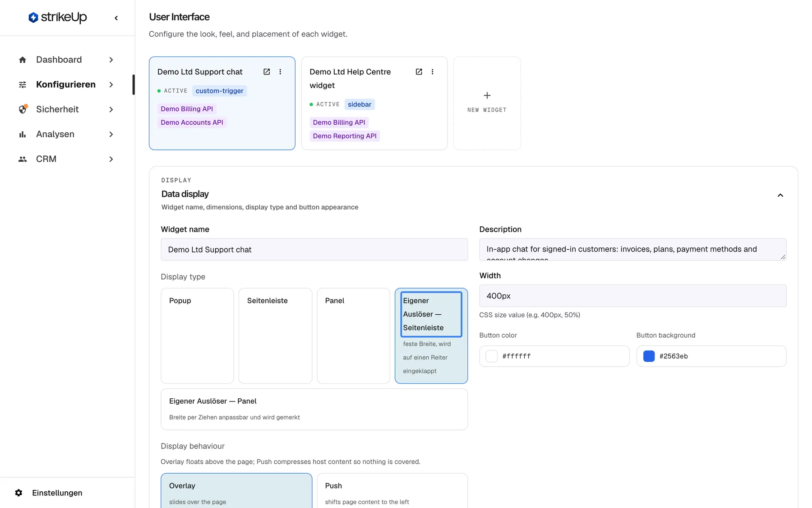
Task: Open more options for Demo Ltd Support chat
Action: coord(280,72)
